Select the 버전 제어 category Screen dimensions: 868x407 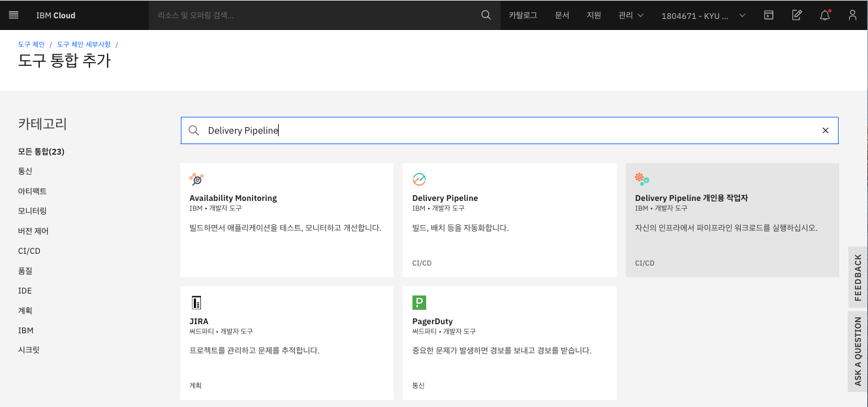[33, 231]
